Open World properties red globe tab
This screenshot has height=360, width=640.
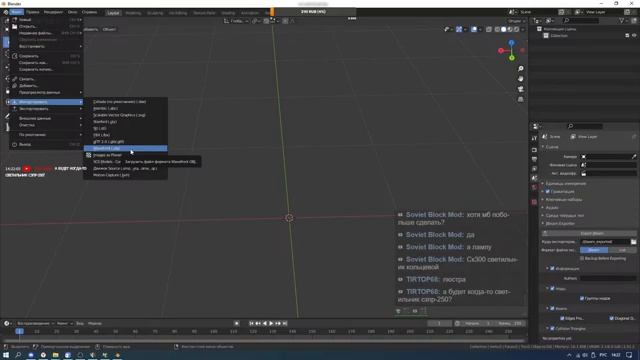pos(534,187)
